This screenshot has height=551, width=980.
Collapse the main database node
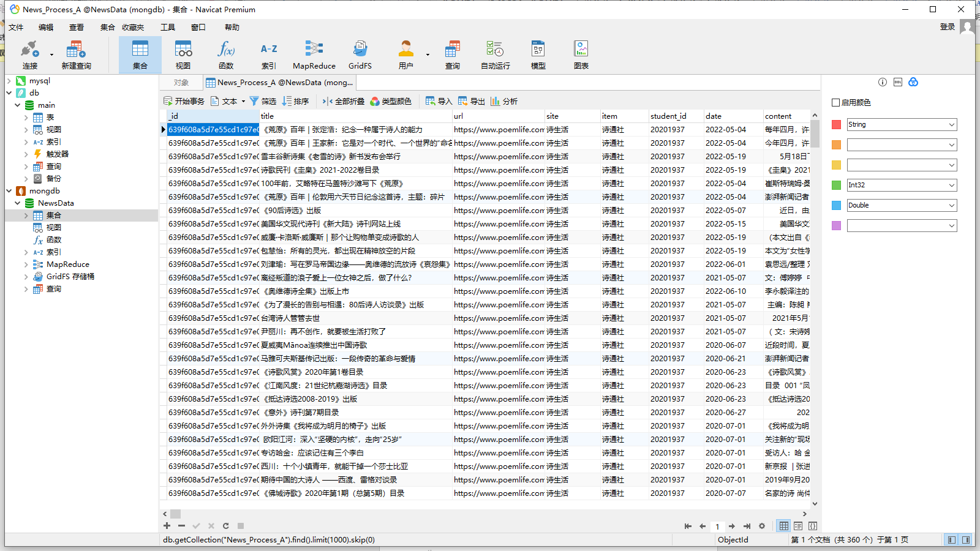(x=18, y=105)
